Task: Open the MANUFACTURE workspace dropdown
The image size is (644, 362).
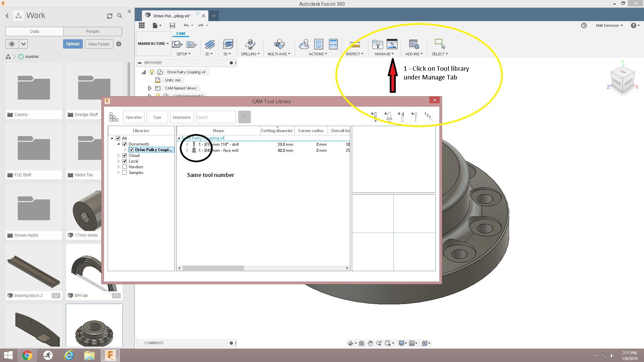Action: (153, 44)
